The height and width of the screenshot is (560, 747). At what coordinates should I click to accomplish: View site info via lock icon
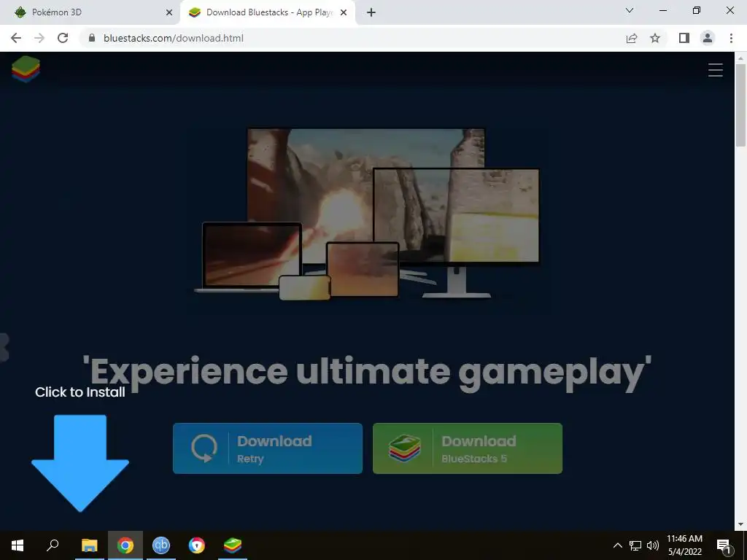pos(92,38)
